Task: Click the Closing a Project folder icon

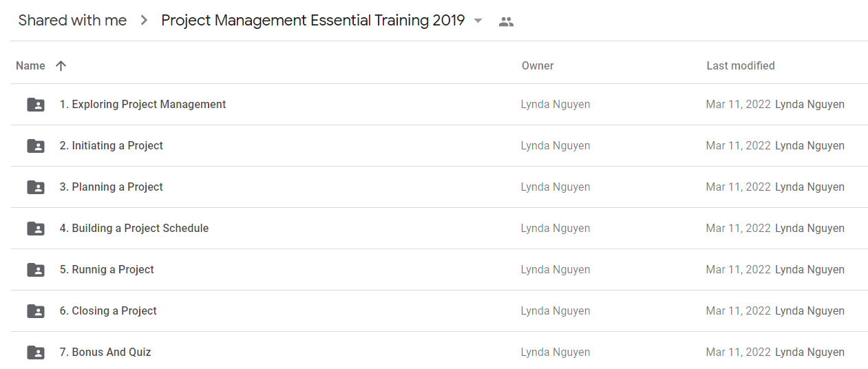Action: (36, 311)
